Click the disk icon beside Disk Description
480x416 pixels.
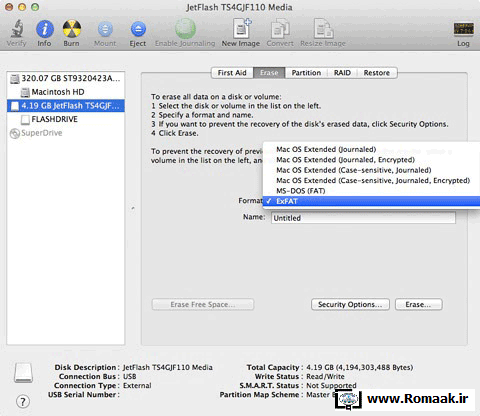coord(23,373)
